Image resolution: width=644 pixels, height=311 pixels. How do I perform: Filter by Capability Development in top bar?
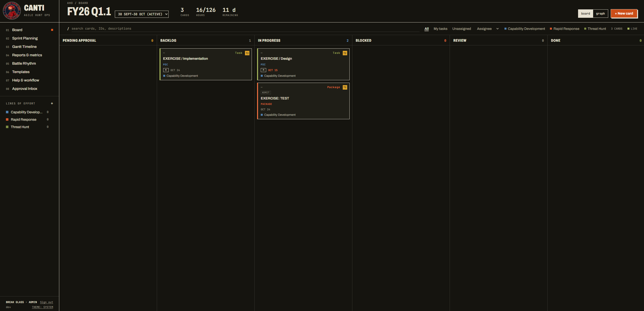[x=524, y=29]
